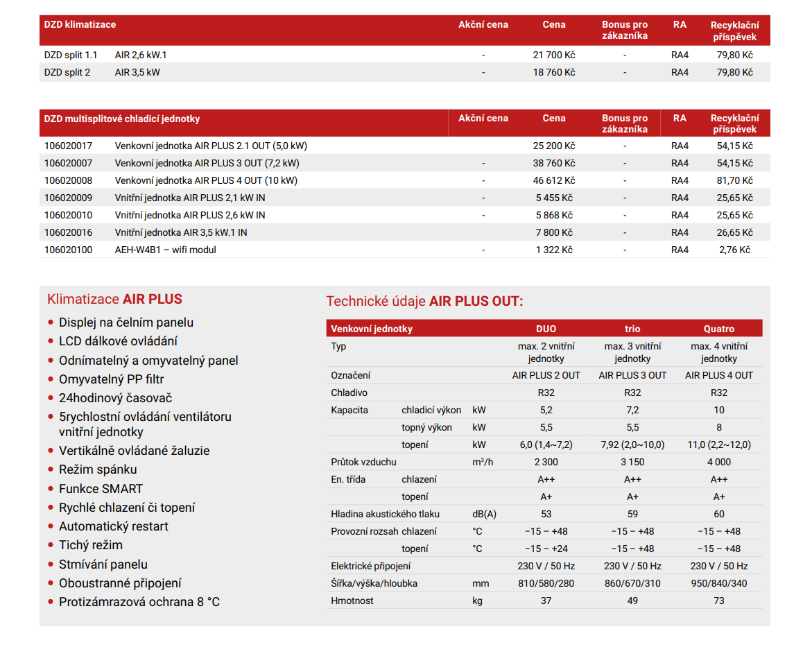This screenshot has width=812, height=647.
Task: Select product code 106020017
Action: (x=68, y=146)
